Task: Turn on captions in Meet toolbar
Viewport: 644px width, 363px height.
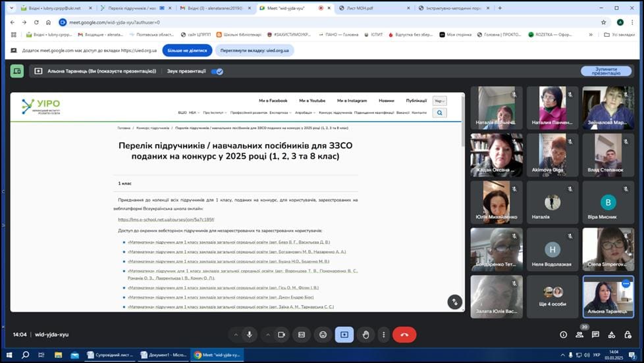Action: 302,335
